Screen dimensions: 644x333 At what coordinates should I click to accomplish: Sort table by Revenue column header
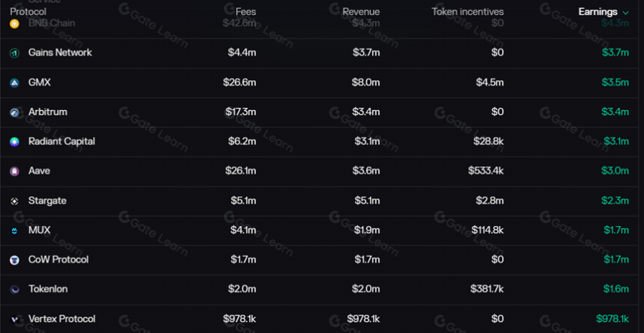[x=361, y=12]
